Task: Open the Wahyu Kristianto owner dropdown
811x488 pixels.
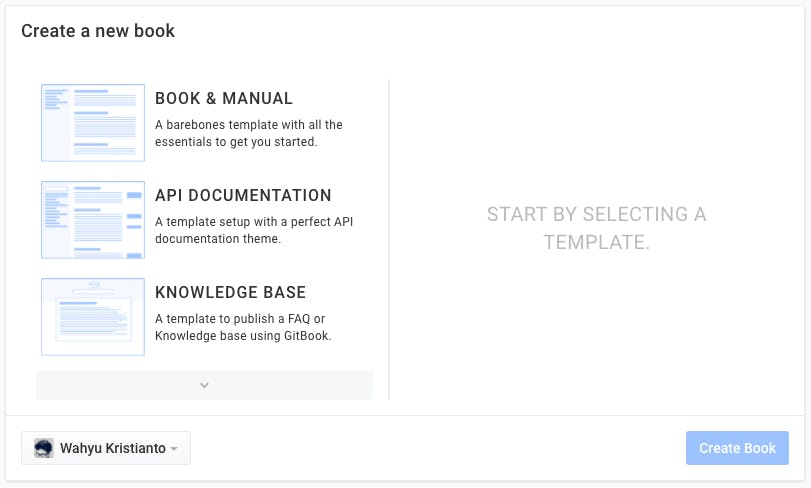Action: [106, 448]
